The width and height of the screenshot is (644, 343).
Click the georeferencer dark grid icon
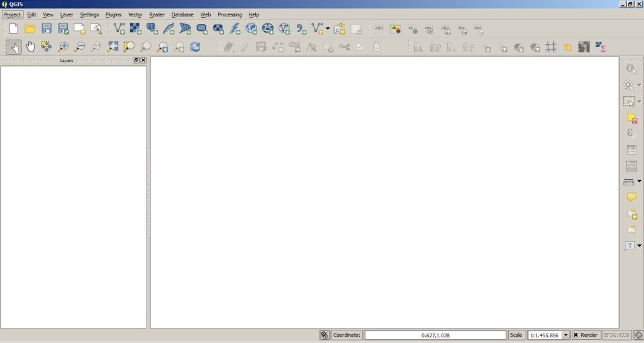click(584, 47)
